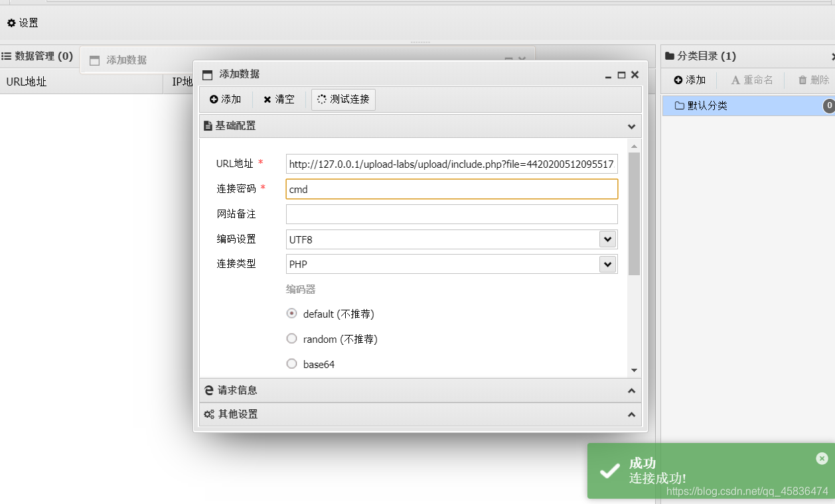Click the dialog vertical scrollbar thumb
This screenshot has width=835, height=504.
[x=634, y=214]
